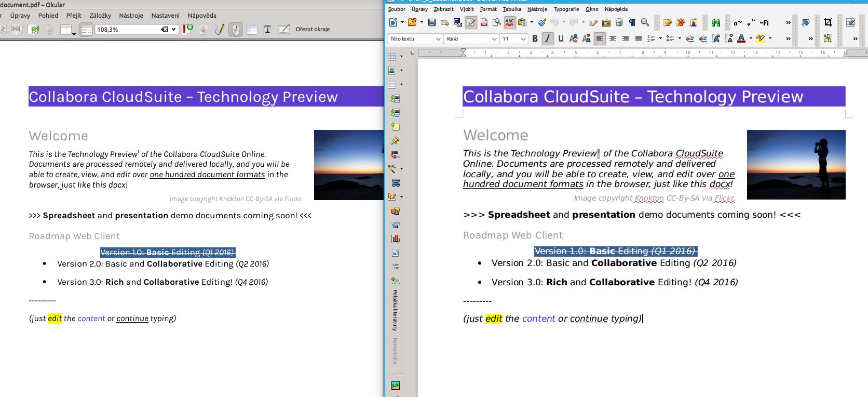Viewport: 868px width, 397px height.
Task: Click the Underline U icon
Action: point(561,38)
